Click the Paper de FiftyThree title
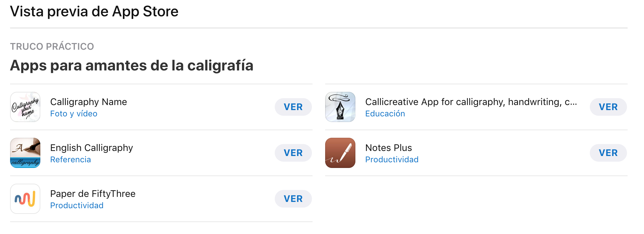 93,194
